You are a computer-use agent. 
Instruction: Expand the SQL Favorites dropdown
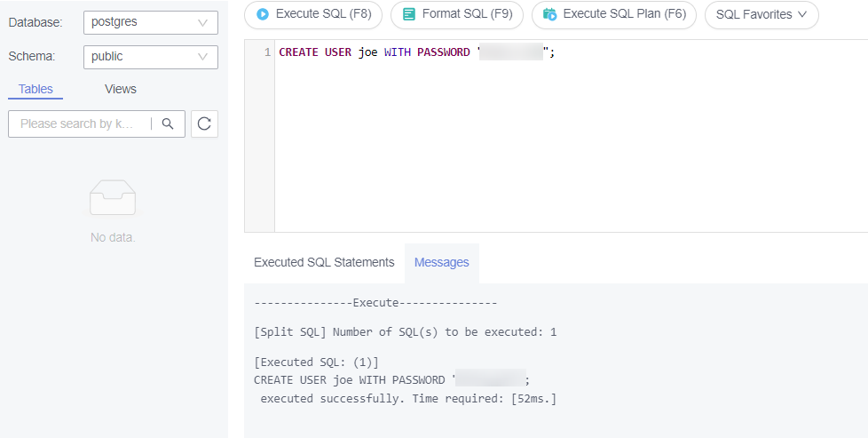coord(761,14)
